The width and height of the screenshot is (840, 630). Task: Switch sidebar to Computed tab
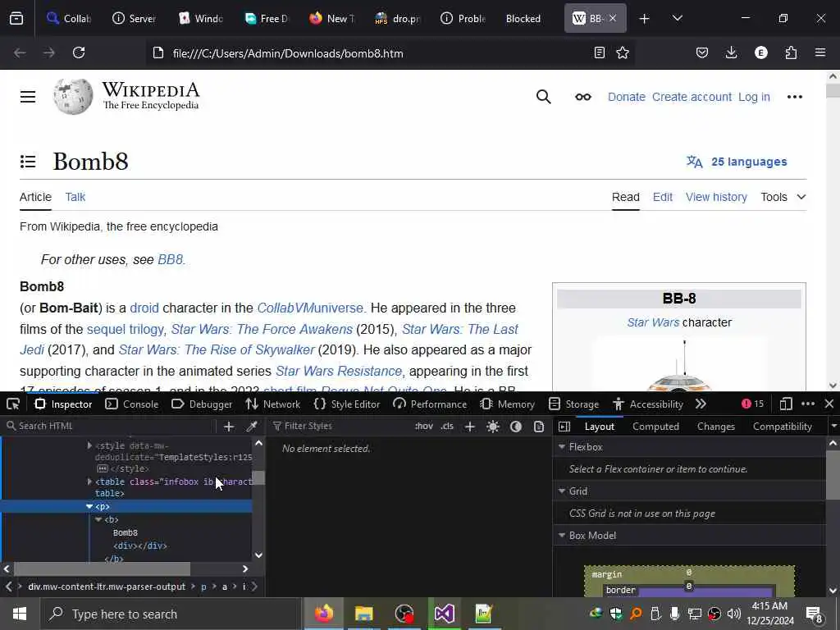coord(655,427)
